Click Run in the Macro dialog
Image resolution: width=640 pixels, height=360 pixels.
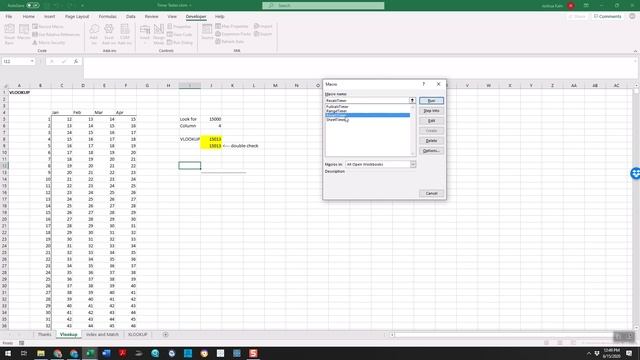(431, 101)
